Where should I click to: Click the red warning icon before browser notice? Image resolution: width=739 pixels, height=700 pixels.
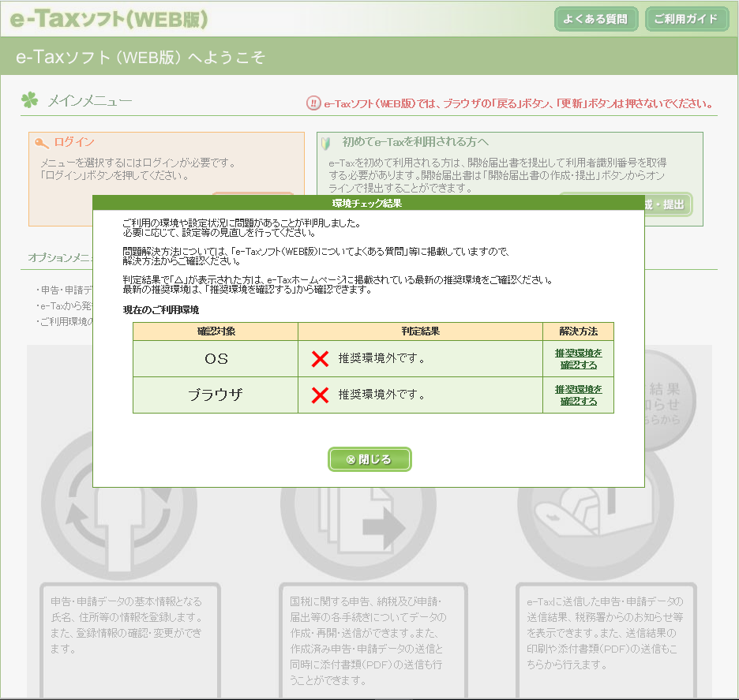point(313,103)
